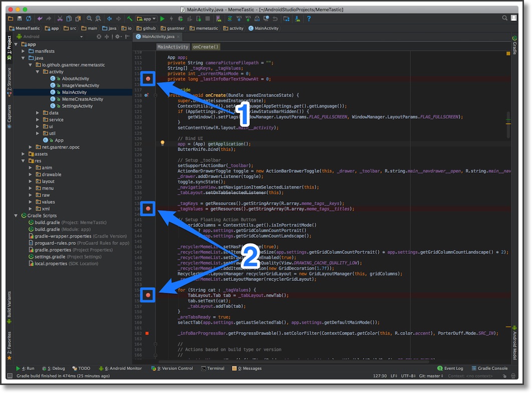This screenshot has height=393, width=532.
Task: Open the app run configuration dropdown
Action: pos(147,19)
